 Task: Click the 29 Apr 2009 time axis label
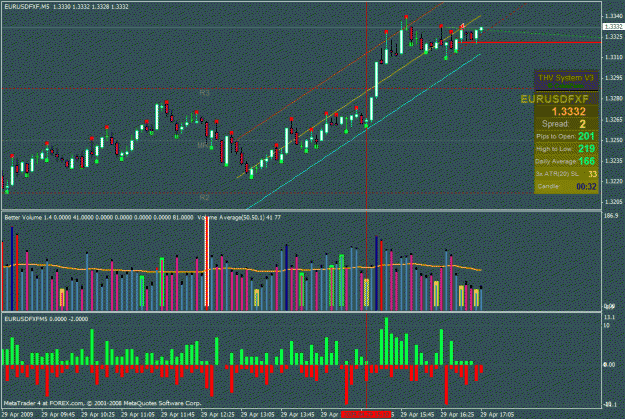17,415
